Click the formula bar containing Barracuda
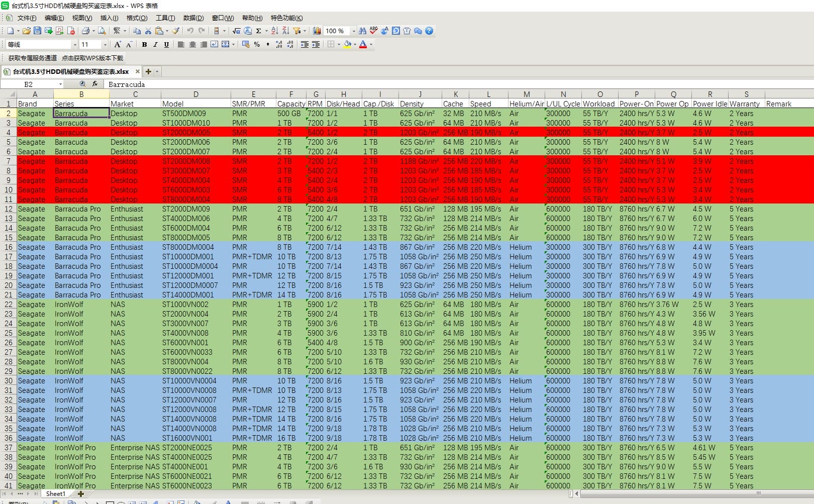 [459, 84]
